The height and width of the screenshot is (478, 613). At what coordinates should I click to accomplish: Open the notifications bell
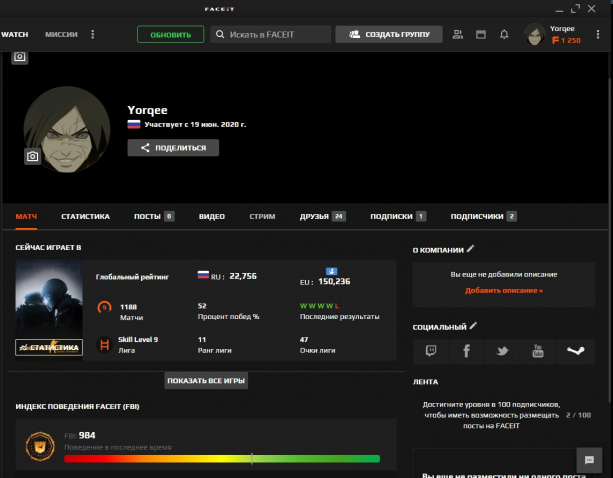[504, 34]
